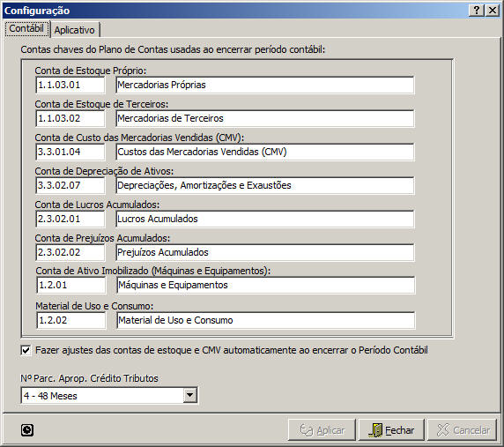This screenshot has height=447, width=504.
Task: Toggle automatic stock and CMV adjustments checkbox
Action: tap(26, 350)
